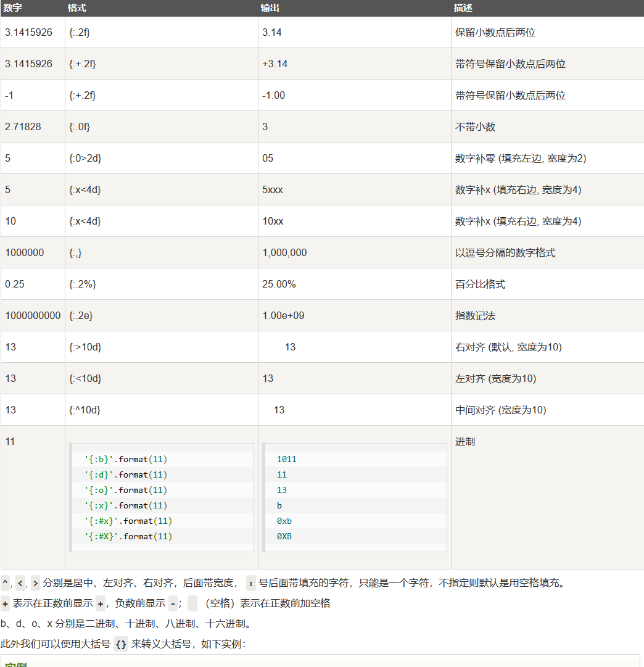The height and width of the screenshot is (667, 644).
Task: Click the output 1.00e+09
Action: click(x=283, y=316)
